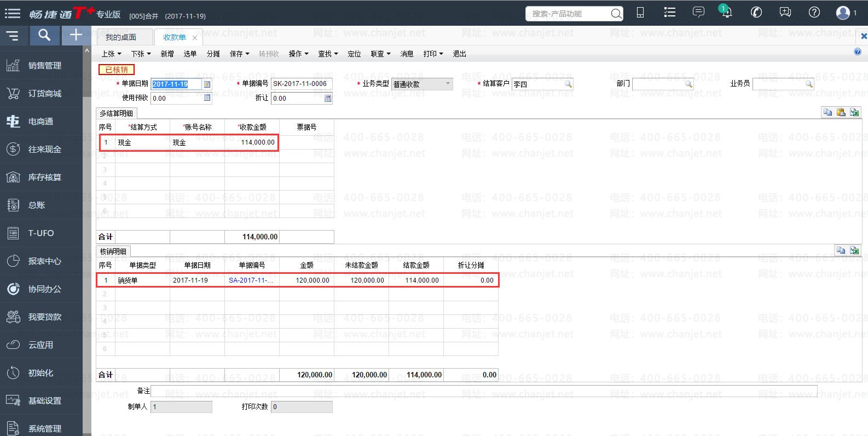
Task: Click the 结算客户 lookup magnifier
Action: click(568, 84)
